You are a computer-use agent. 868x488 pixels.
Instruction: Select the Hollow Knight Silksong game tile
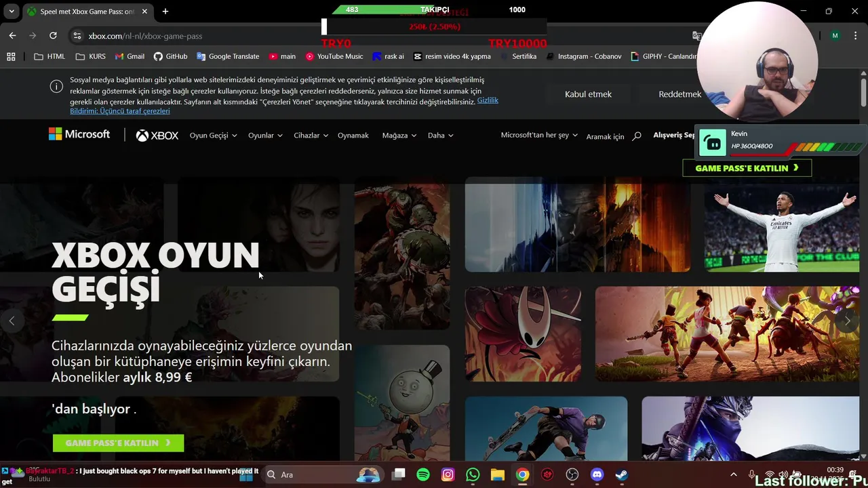(x=523, y=333)
